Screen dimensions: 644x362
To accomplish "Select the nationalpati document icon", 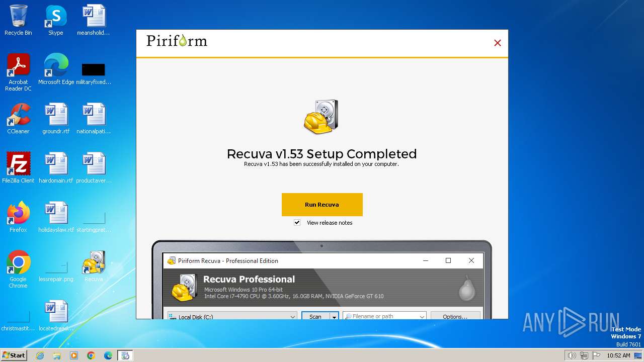I will (94, 119).
